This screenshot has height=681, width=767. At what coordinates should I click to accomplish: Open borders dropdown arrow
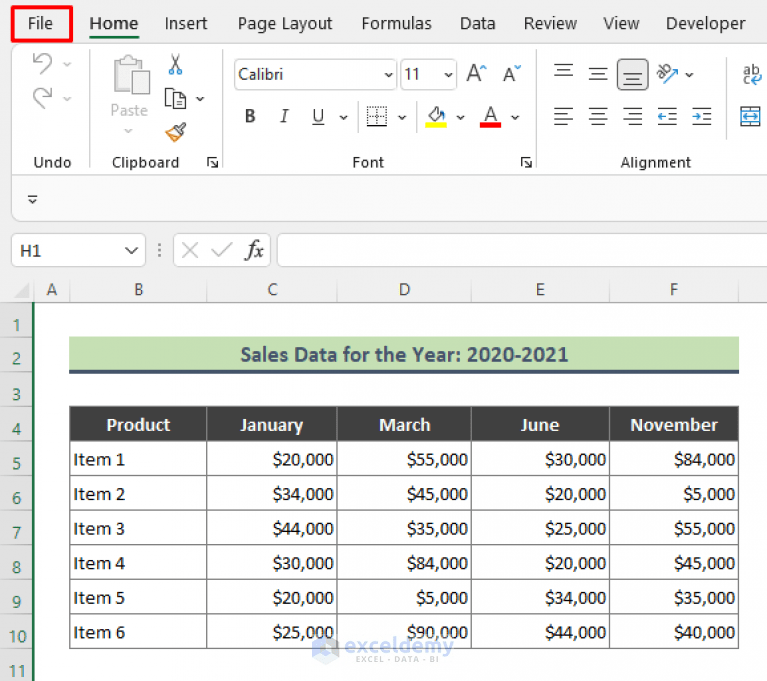[x=402, y=117]
